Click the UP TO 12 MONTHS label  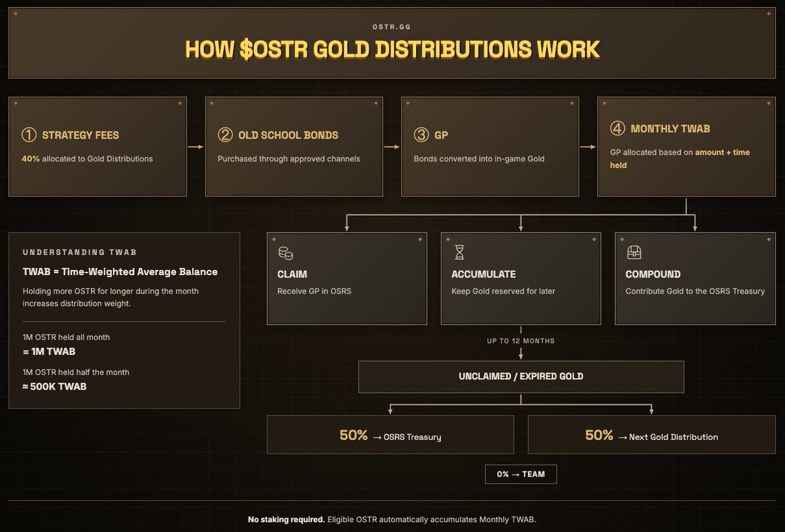pyautogui.click(x=521, y=341)
